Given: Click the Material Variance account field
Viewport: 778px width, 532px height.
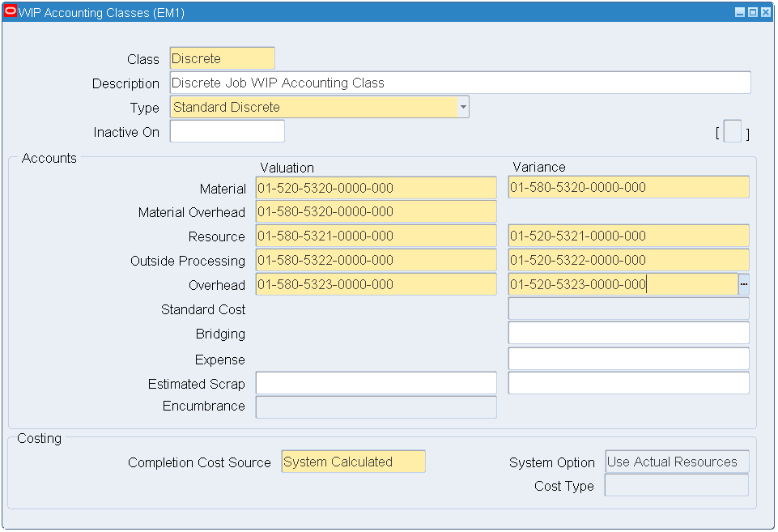Looking at the screenshot, I should click(629, 187).
